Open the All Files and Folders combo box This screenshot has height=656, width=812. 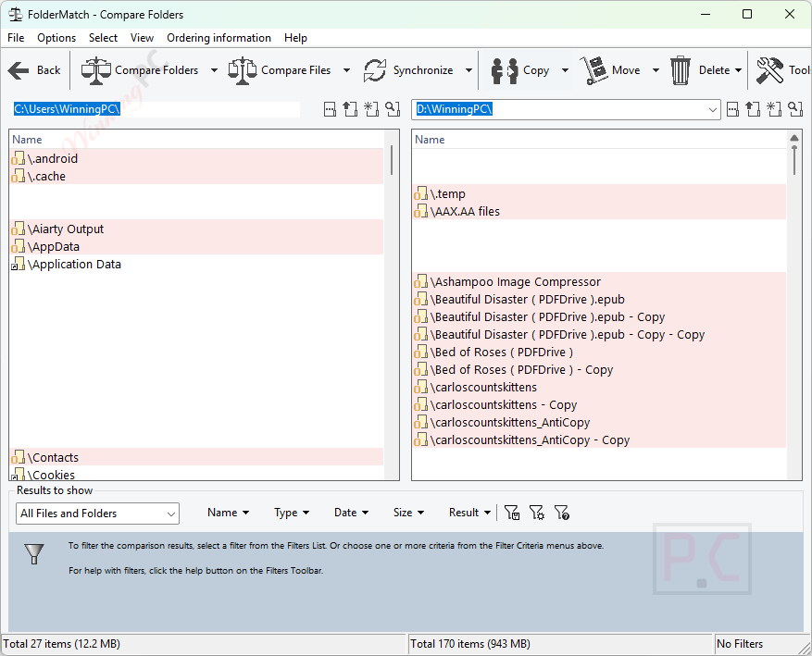[x=98, y=514]
